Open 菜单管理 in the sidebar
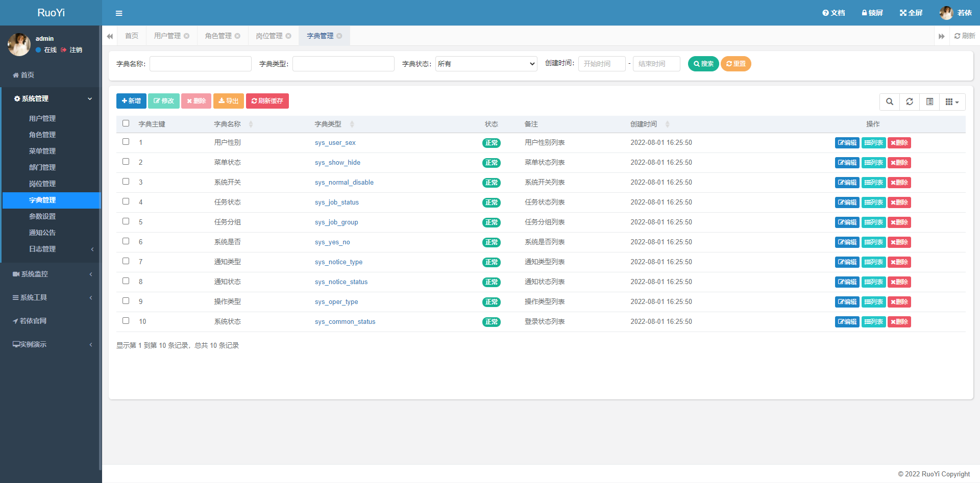This screenshot has height=483, width=980. tap(42, 151)
